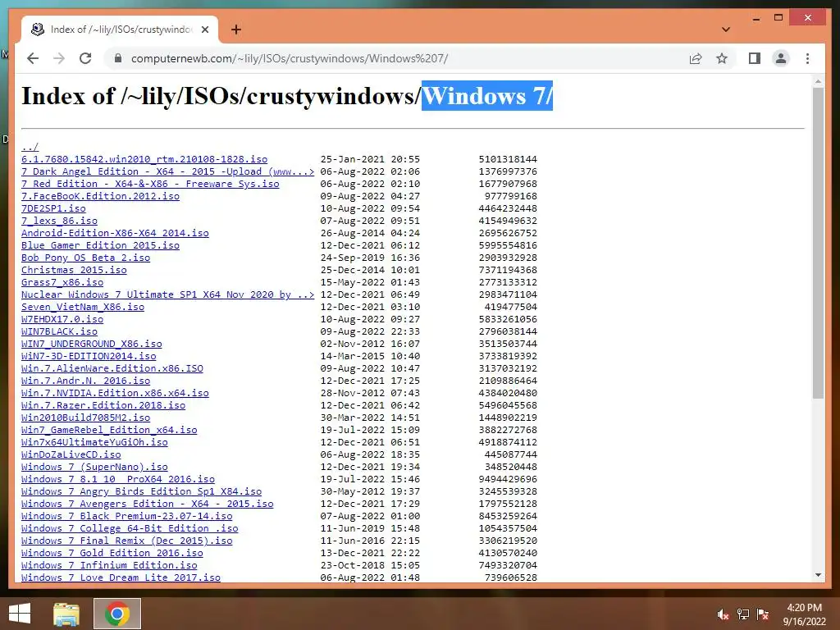The height and width of the screenshot is (630, 840).
Task: Open WinDoZaLiveCD.iso link
Action: coord(71,454)
